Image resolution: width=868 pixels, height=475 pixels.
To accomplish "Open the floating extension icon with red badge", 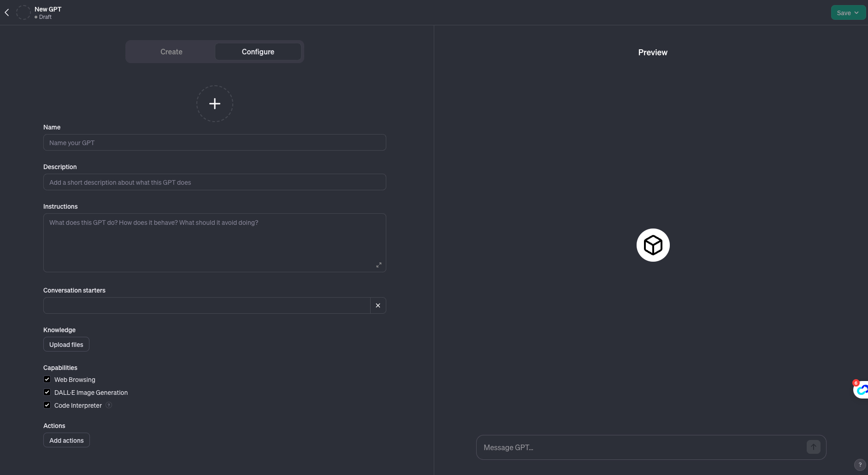I will point(861,390).
